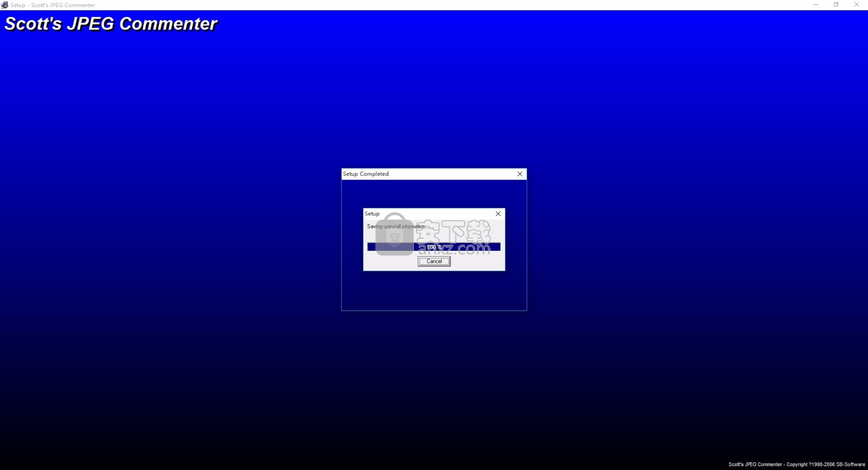
Task: Close the Setup Completed window
Action: point(520,174)
